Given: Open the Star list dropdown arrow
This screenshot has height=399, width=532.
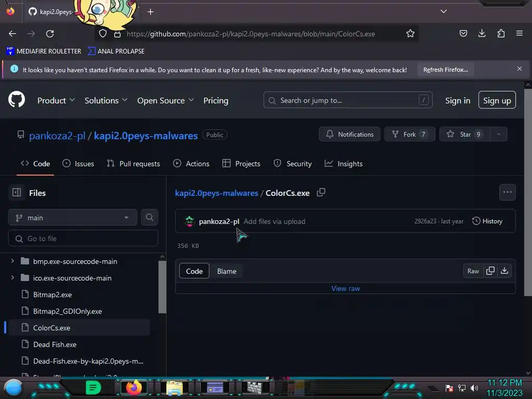Looking at the screenshot, I should point(499,135).
